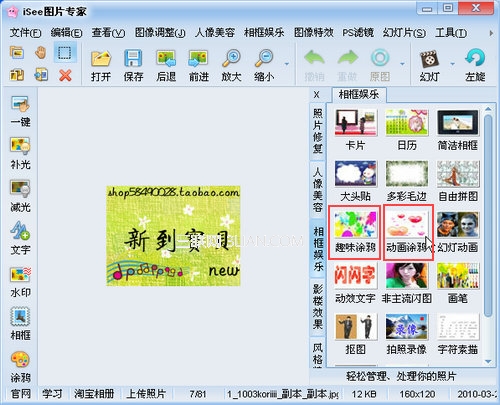This screenshot has height=405, width=500.
Task: Click the scroll-down arrow in effects panel
Action: tap(488, 361)
